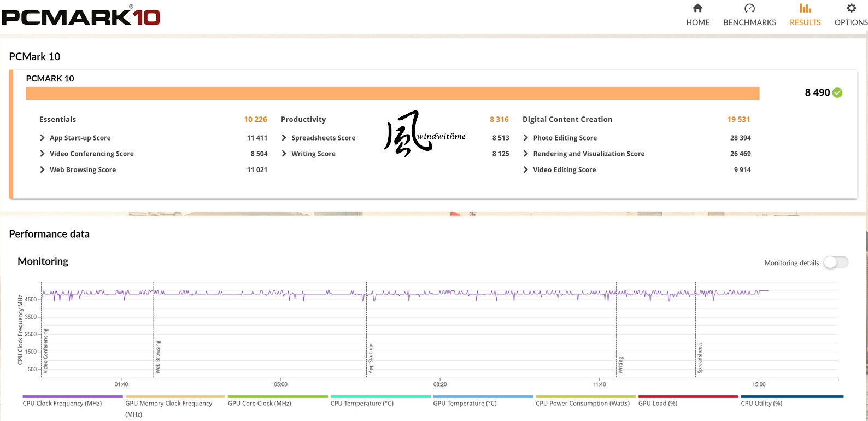Click the Results bar chart icon
Viewport: 868px width, 421px height.
pos(805,8)
